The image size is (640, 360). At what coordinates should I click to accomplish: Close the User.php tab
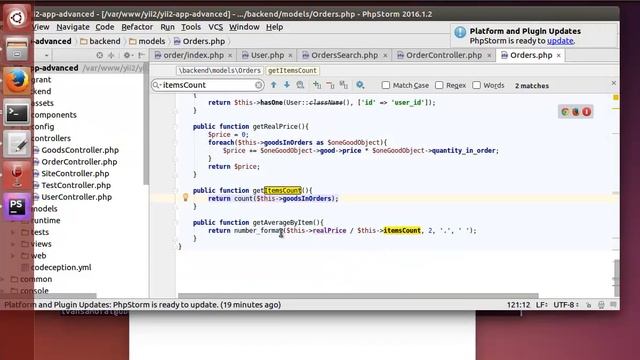click(x=290, y=55)
